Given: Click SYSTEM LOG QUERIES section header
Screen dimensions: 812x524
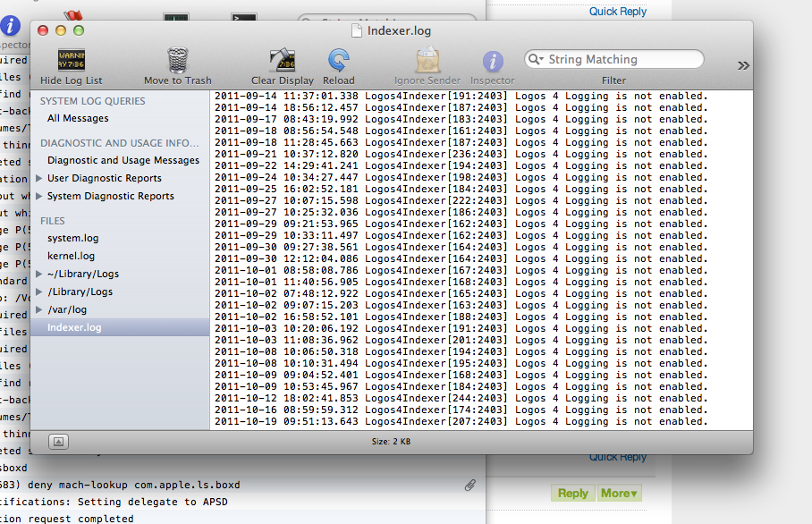Looking at the screenshot, I should tap(93, 101).
